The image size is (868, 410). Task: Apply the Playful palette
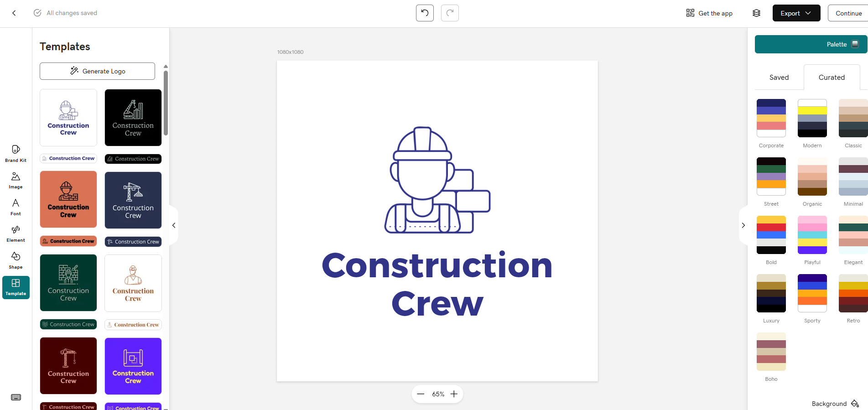pos(812,235)
